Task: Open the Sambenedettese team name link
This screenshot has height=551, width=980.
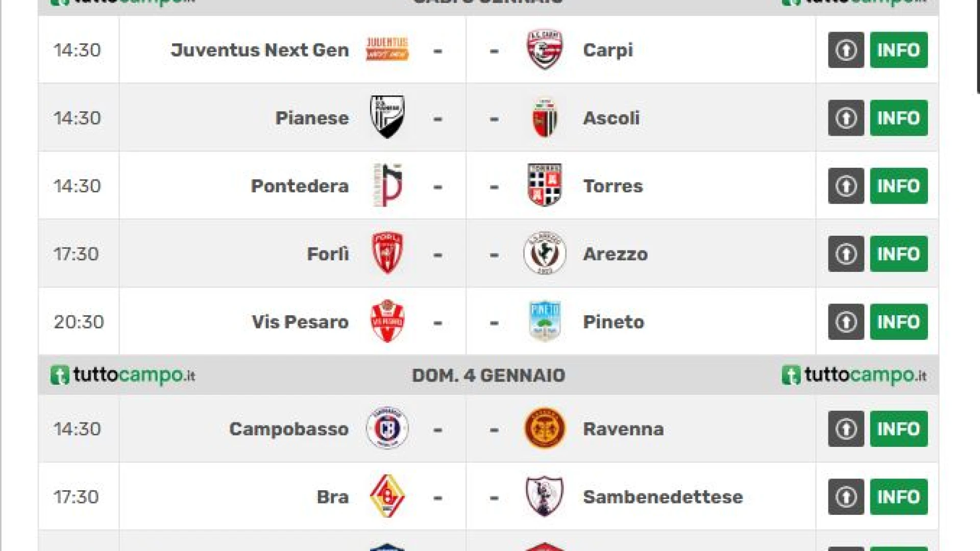Action: (663, 497)
